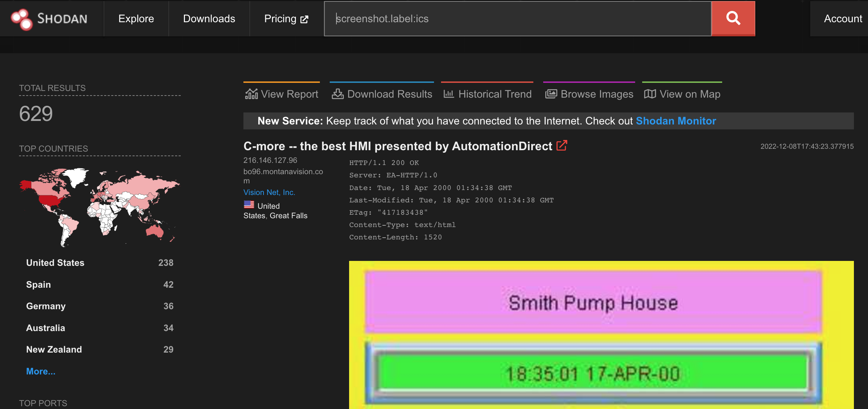Image resolution: width=868 pixels, height=409 pixels.
Task: Click the Vision Net, Inc. organization link
Action: (269, 193)
